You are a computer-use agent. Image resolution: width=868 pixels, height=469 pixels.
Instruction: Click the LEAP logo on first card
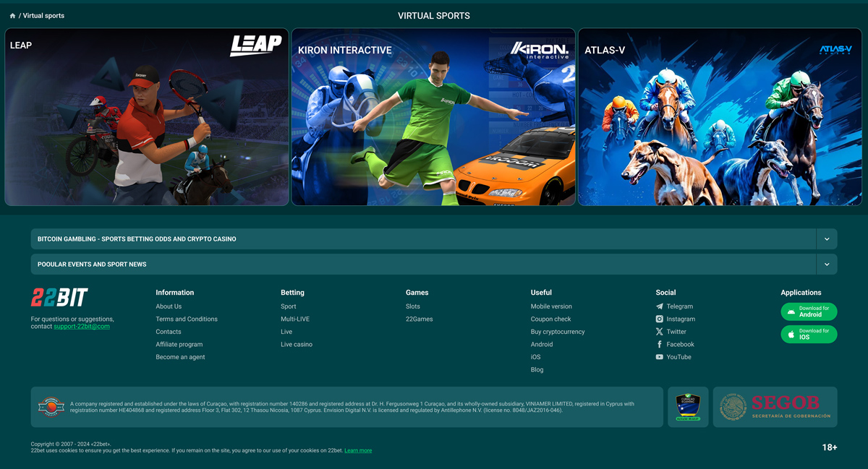point(255,46)
